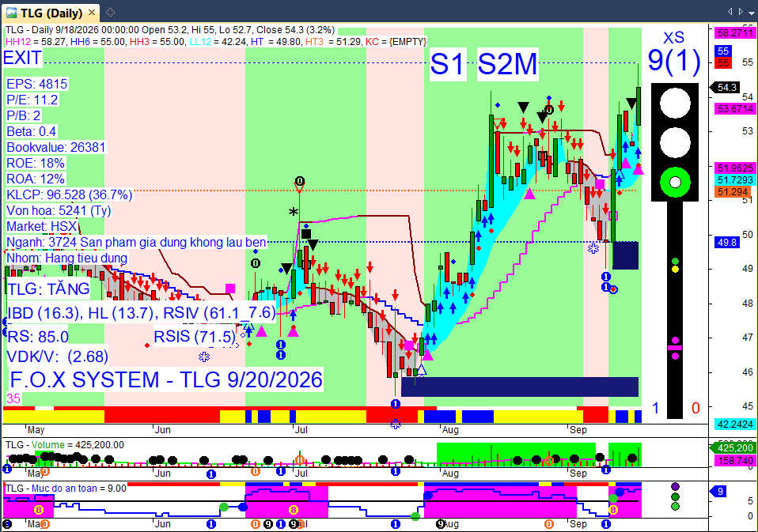This screenshot has height=532, width=758.
Task: Click the cyan 42.2424 price axis label
Action: coord(735,424)
